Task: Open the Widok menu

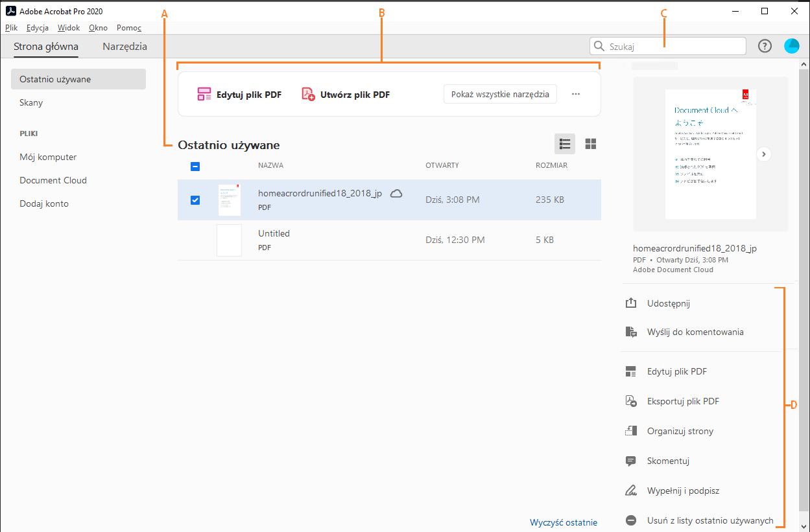Action: (69, 28)
